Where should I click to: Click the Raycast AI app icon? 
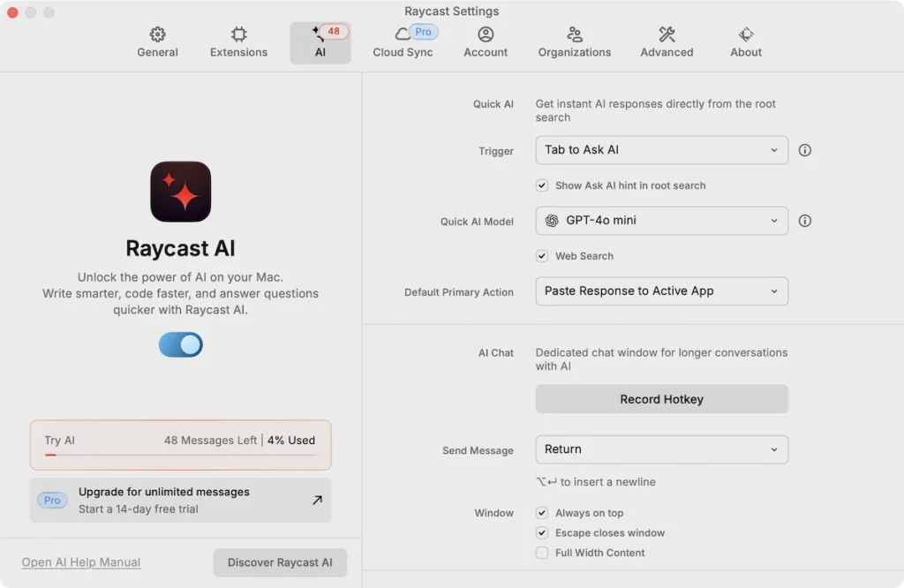180,192
